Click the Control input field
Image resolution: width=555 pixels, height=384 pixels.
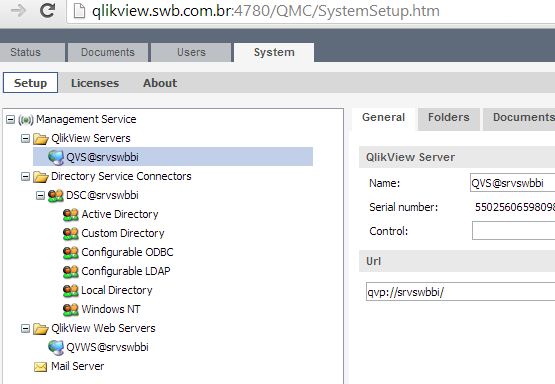tap(514, 230)
